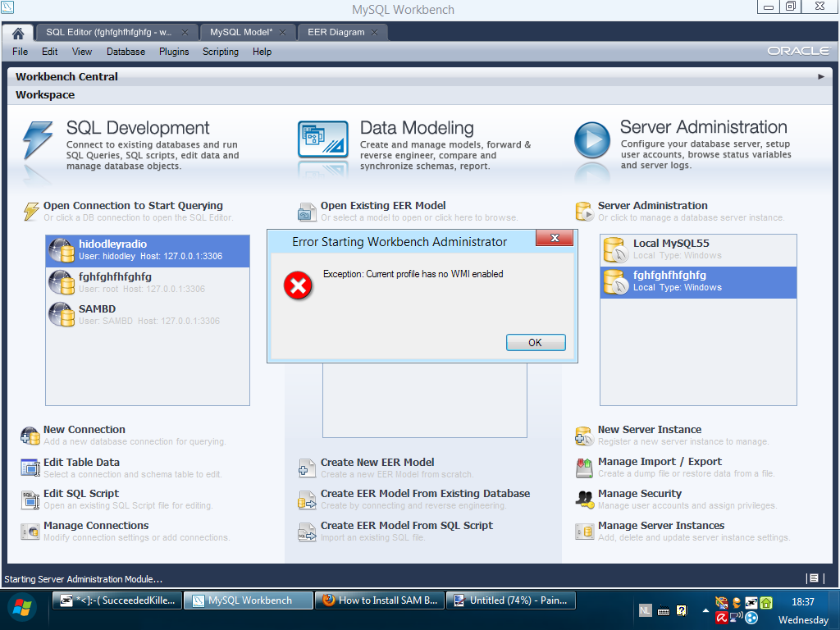Switch to the SucceededKille... taskbar window

(x=117, y=600)
